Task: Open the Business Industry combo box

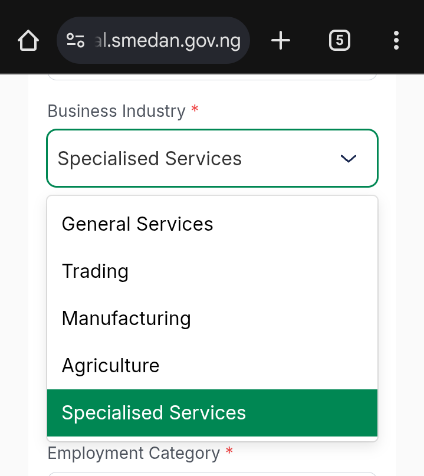Action: [x=212, y=158]
